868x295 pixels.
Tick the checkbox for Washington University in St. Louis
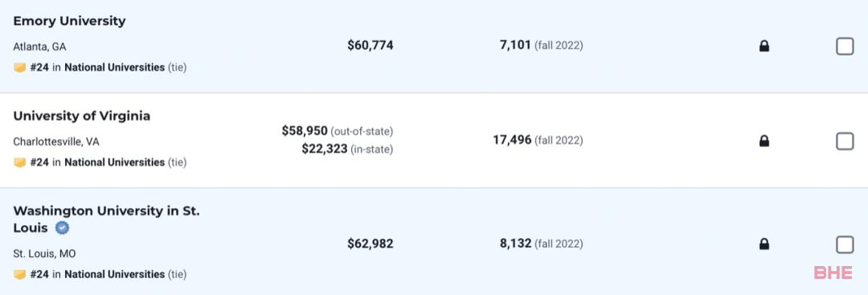(845, 244)
